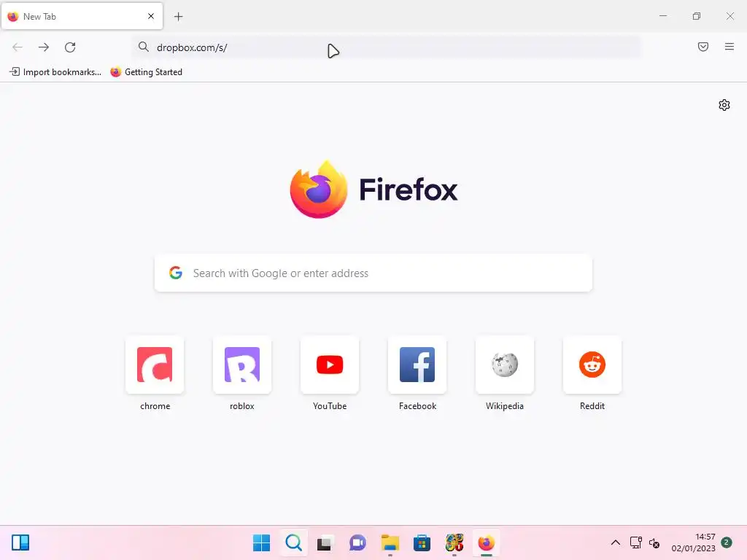Screen dimensions: 747x560
Task: Open the notification count badge
Action: click(727, 542)
